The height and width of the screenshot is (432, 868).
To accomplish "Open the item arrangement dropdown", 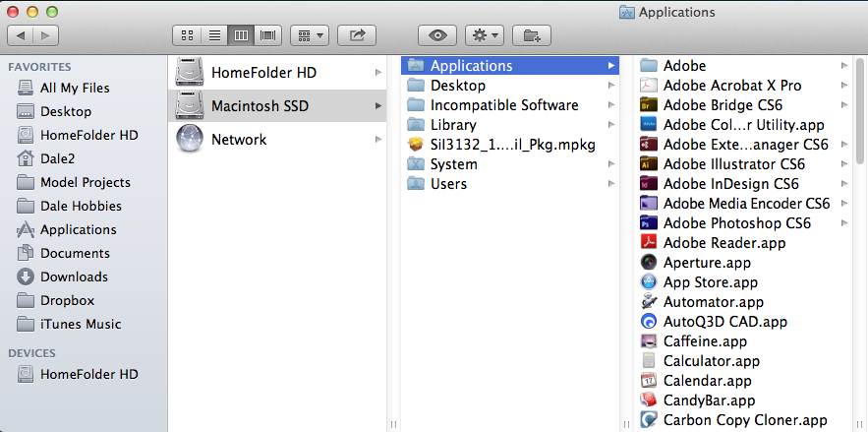I will 310,36.
